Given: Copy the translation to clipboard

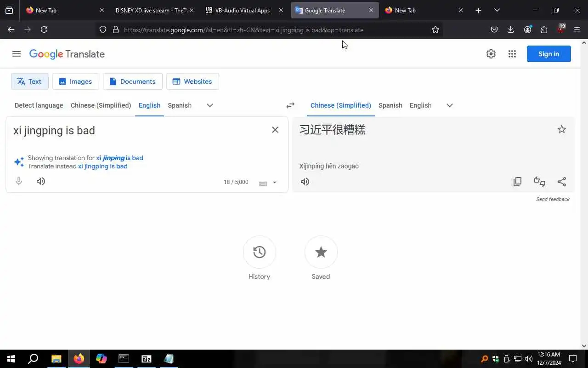Looking at the screenshot, I should (517, 182).
